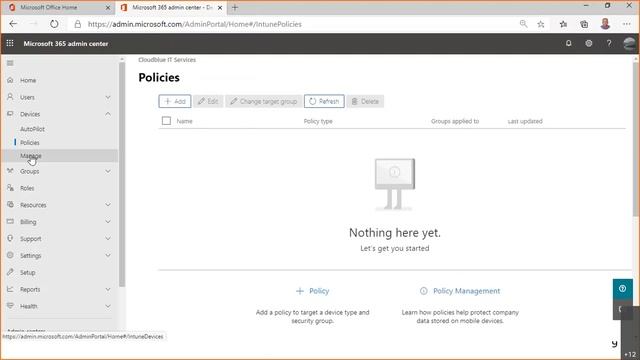Click the Groups icon in the sidebar
This screenshot has width=640, height=360.
tap(10, 171)
